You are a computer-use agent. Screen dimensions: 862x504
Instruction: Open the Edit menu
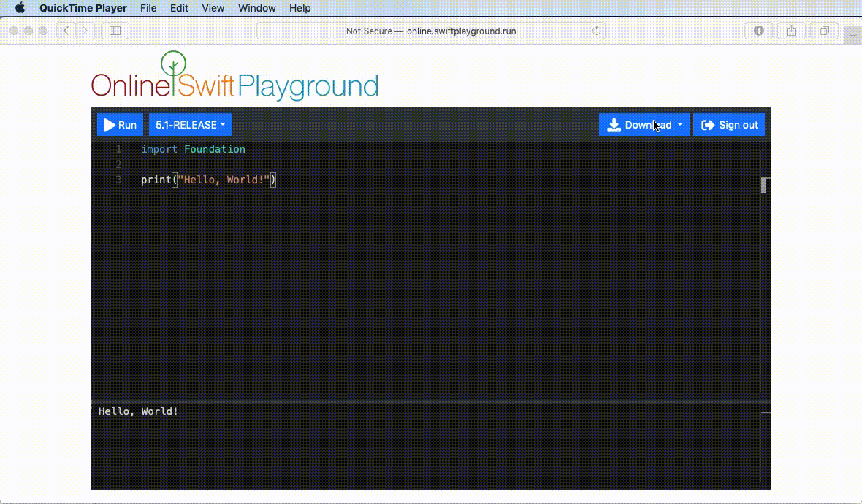(x=179, y=8)
